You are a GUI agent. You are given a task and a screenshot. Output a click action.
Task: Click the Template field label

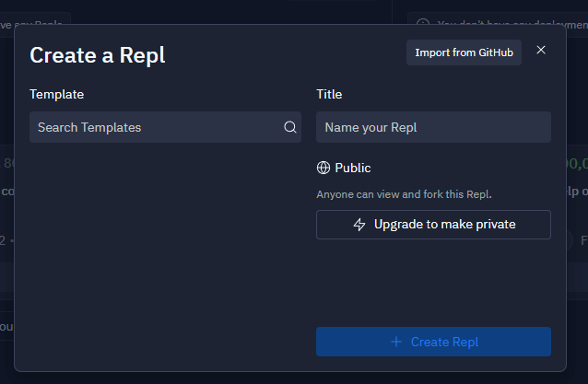56,94
